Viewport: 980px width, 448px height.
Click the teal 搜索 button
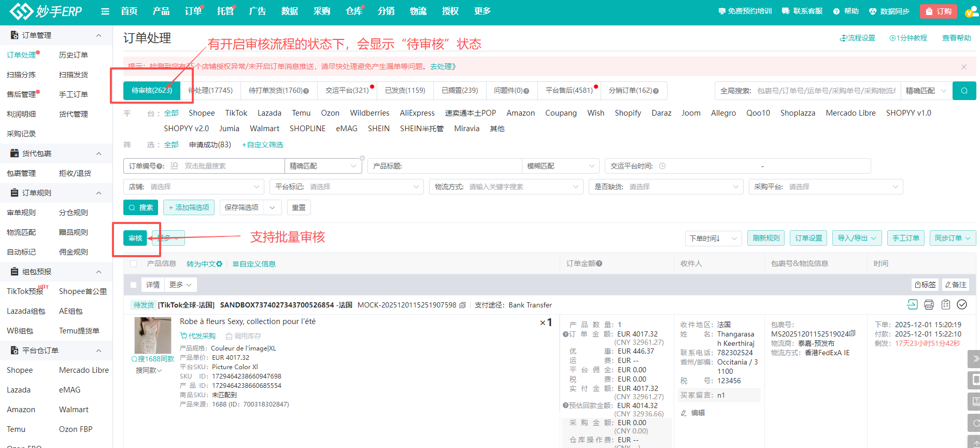pos(140,207)
